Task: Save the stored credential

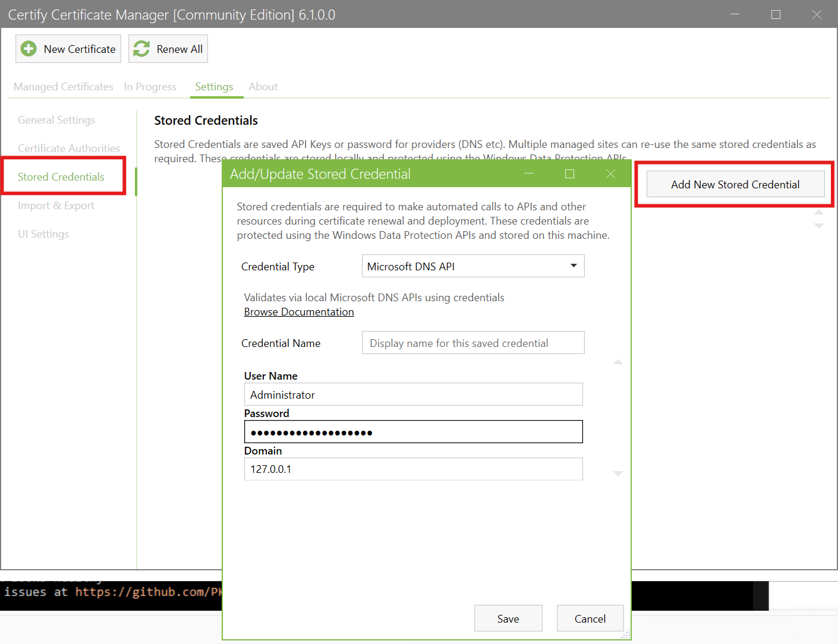Action: 508,618
